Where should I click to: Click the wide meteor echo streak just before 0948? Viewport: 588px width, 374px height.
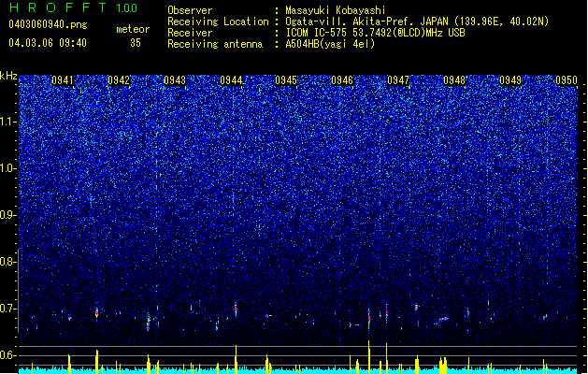442,320
